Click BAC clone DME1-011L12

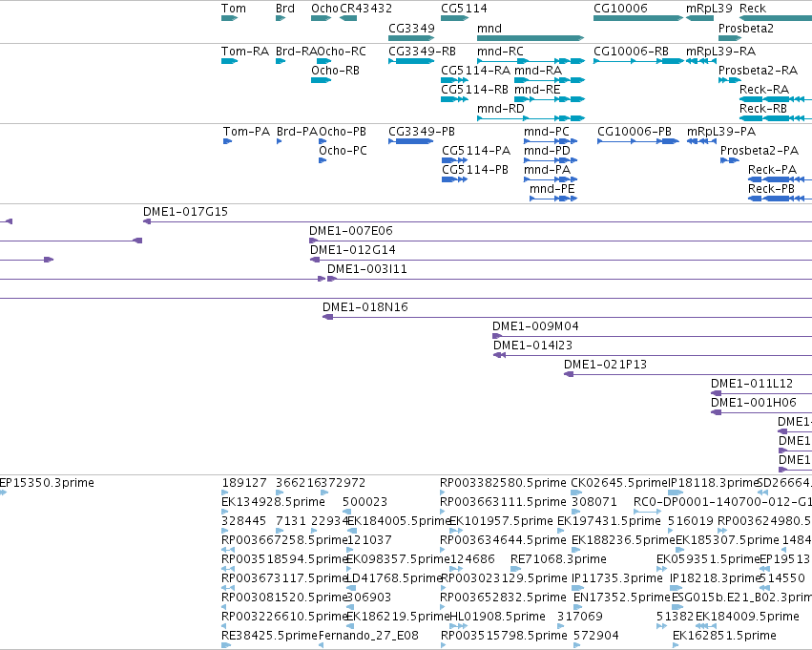(761, 394)
